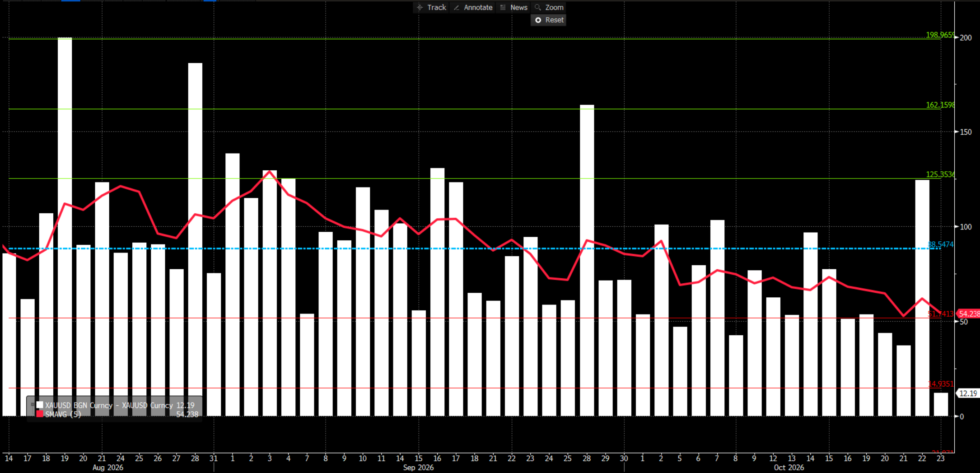This screenshot has width=980, height=473.
Task: Select the Zoom magnifier tool
Action: [549, 7]
